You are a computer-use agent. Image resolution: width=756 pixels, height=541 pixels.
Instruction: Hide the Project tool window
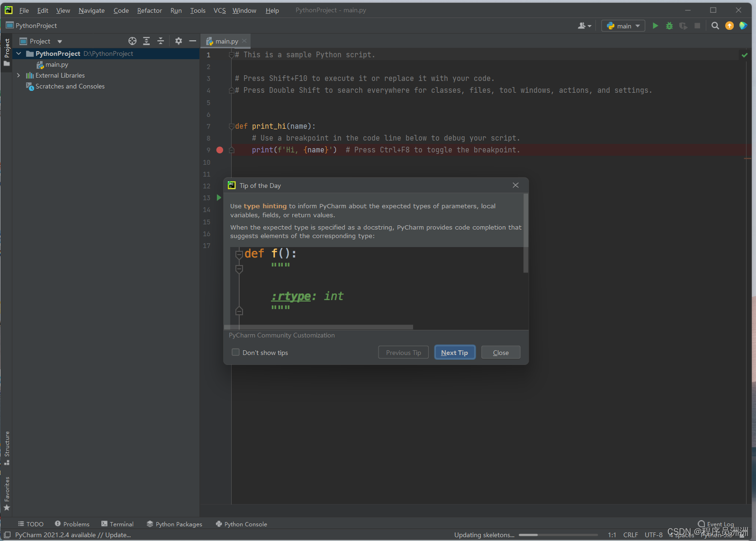point(192,41)
